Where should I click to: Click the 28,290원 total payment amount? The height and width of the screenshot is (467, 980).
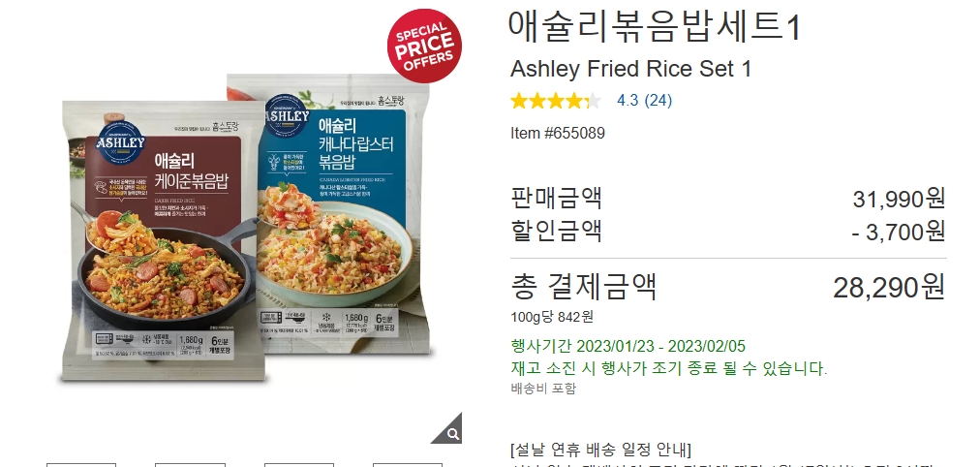889,288
